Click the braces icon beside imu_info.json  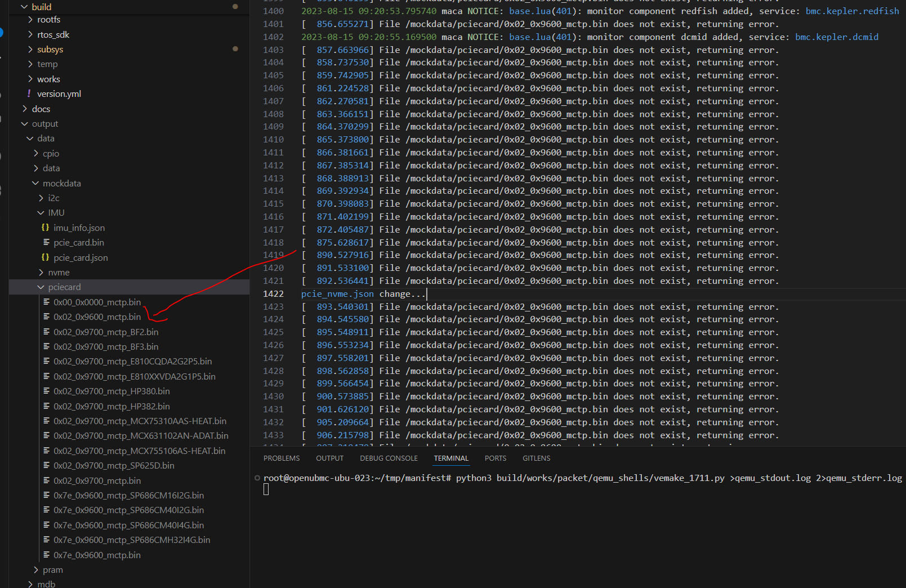45,228
